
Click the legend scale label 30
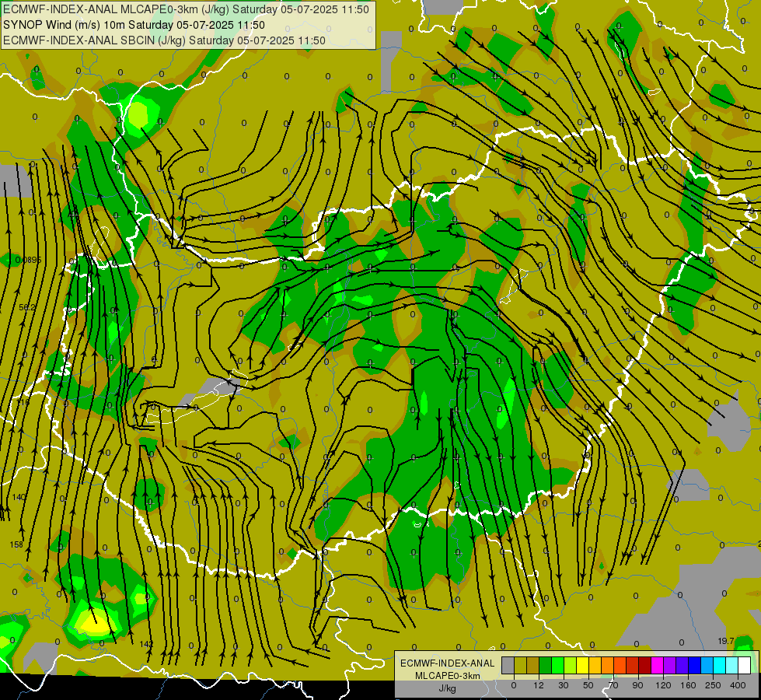tap(564, 685)
